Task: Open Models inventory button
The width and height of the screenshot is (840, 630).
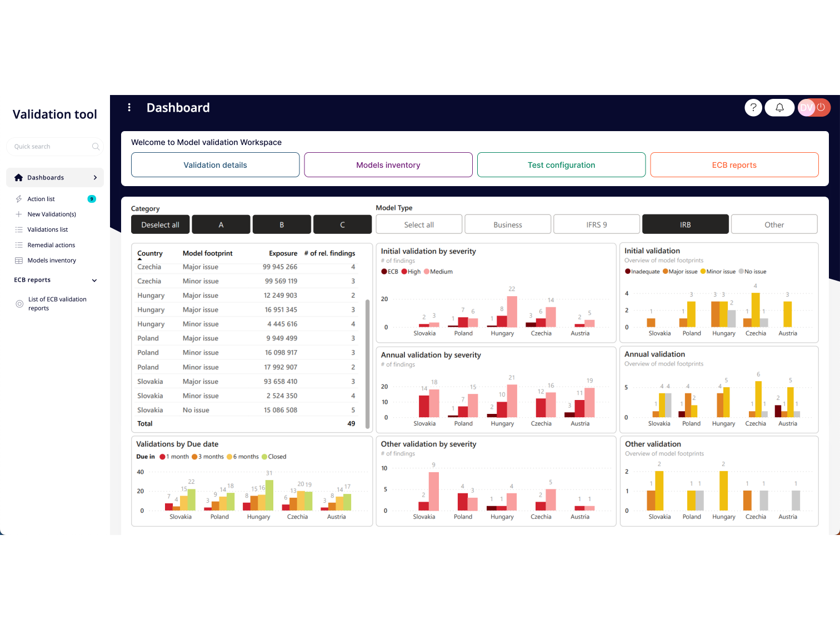Action: (x=388, y=165)
